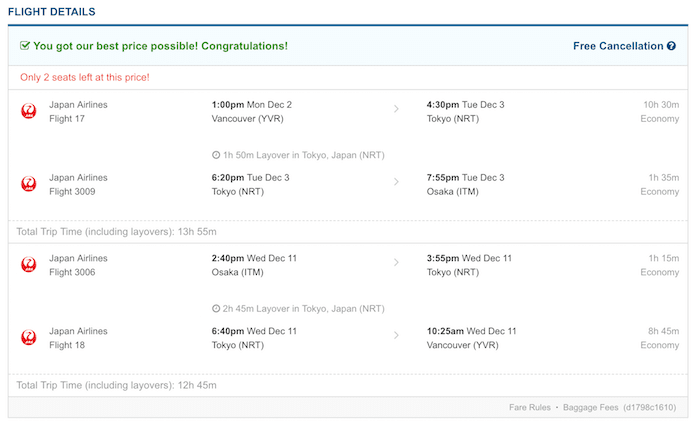This screenshot has height=425, width=700.
Task: Click the fare code d1798c1610
Action: (x=652, y=407)
